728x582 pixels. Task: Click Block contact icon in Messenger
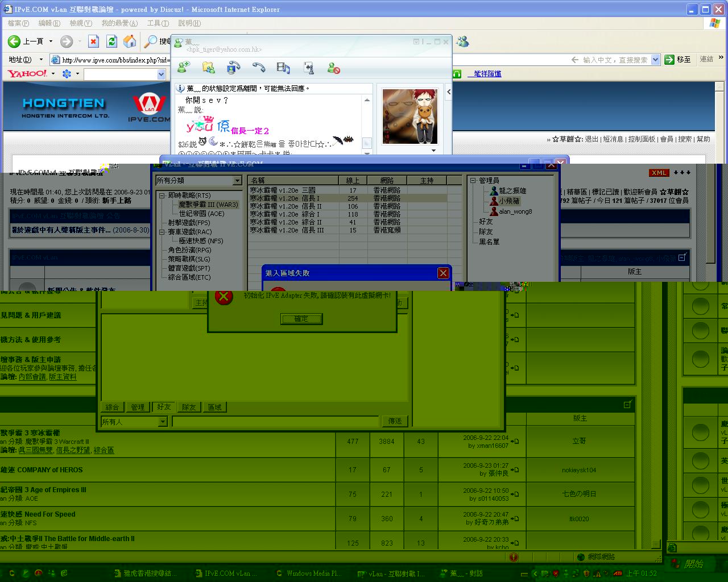[334, 68]
